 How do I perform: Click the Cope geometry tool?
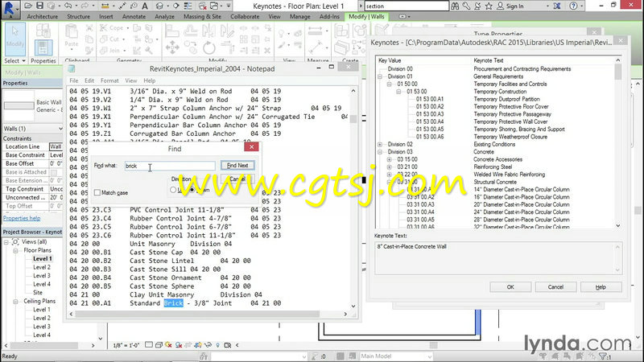point(113,28)
